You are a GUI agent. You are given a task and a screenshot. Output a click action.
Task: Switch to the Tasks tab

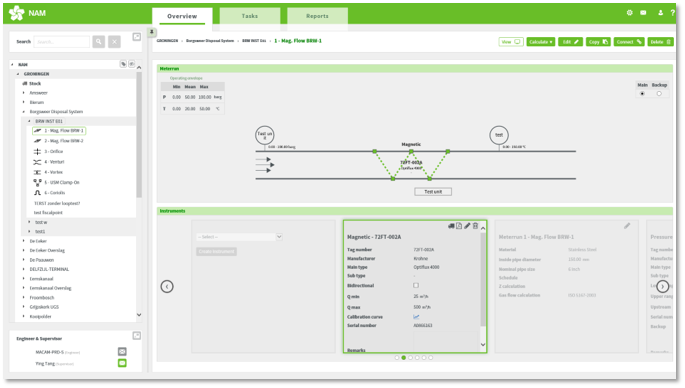pyautogui.click(x=249, y=16)
